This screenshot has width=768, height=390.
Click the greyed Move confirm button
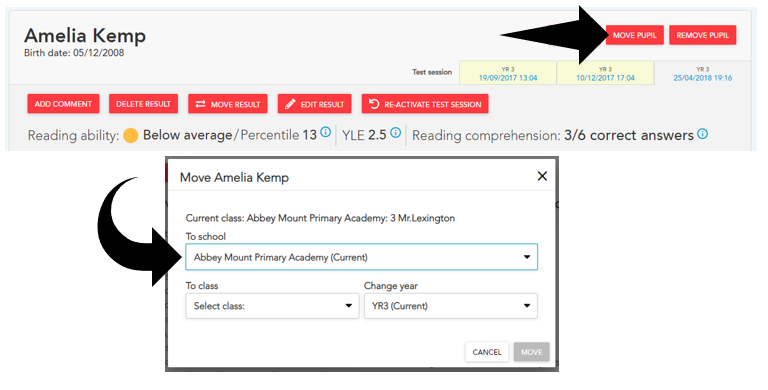(531, 352)
